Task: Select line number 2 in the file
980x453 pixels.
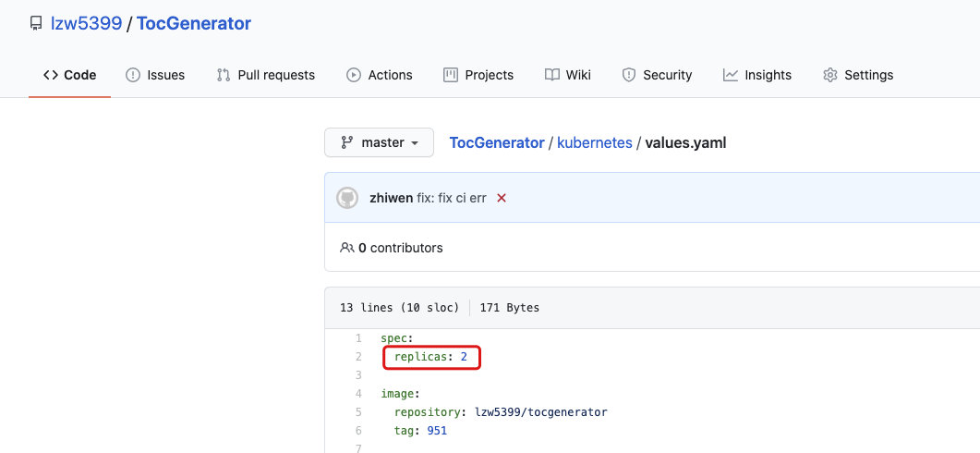Action: coord(358,357)
